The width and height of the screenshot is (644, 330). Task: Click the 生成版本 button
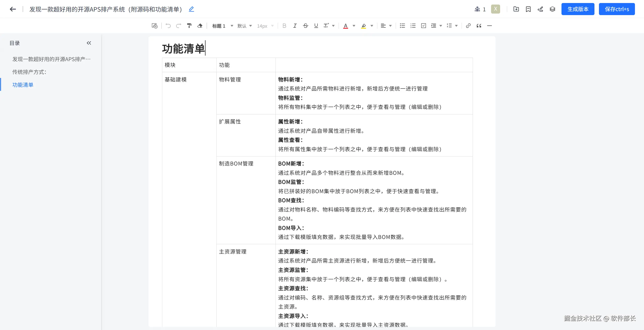[x=578, y=9]
